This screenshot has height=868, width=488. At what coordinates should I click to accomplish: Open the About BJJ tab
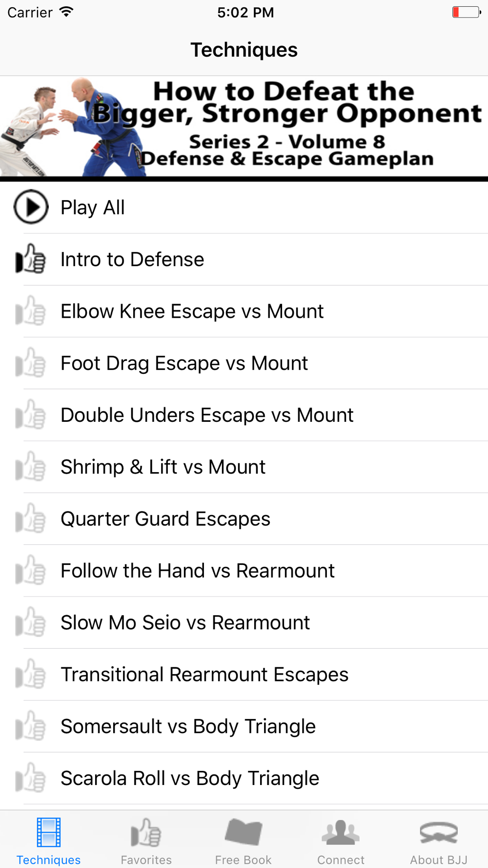439,841
